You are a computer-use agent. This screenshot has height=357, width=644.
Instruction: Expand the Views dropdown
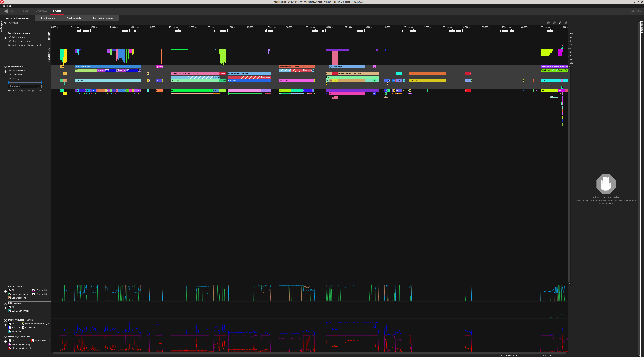tap(13, 23)
